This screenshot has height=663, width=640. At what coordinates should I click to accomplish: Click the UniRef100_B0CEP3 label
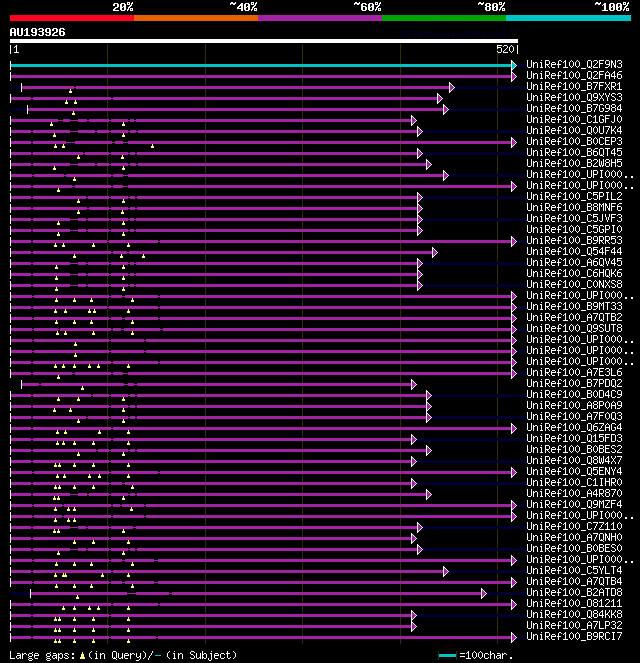(x=574, y=141)
